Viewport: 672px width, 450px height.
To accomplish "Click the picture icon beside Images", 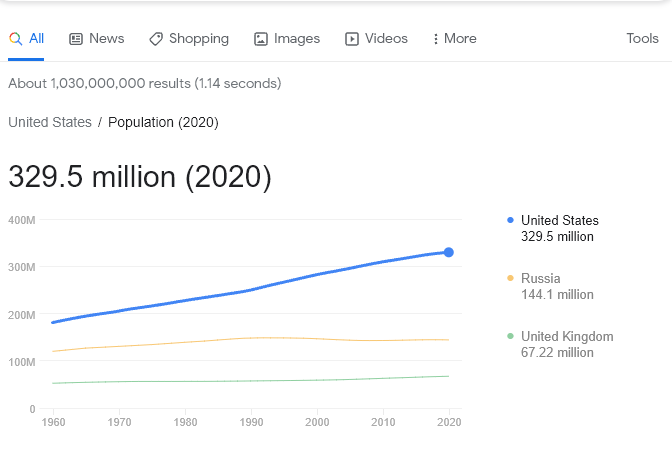I will coord(261,39).
